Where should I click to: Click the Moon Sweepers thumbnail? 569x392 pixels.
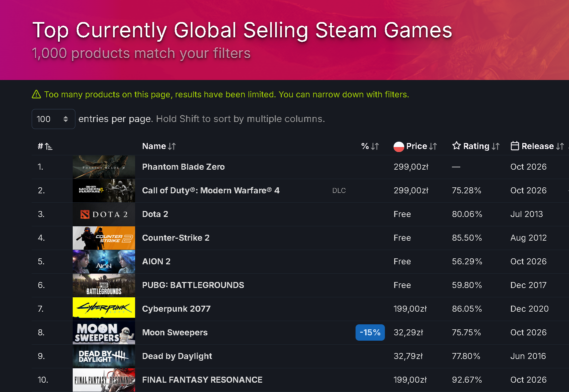click(104, 333)
